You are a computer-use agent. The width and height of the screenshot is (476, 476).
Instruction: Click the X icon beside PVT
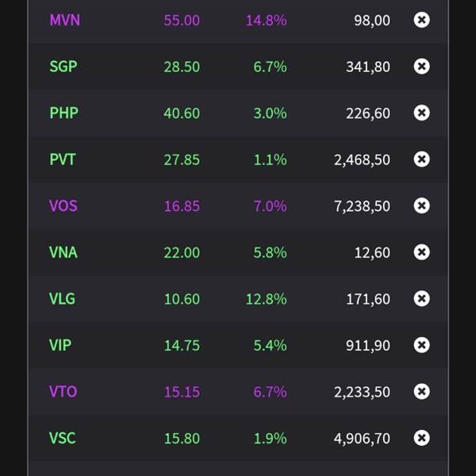(x=422, y=159)
